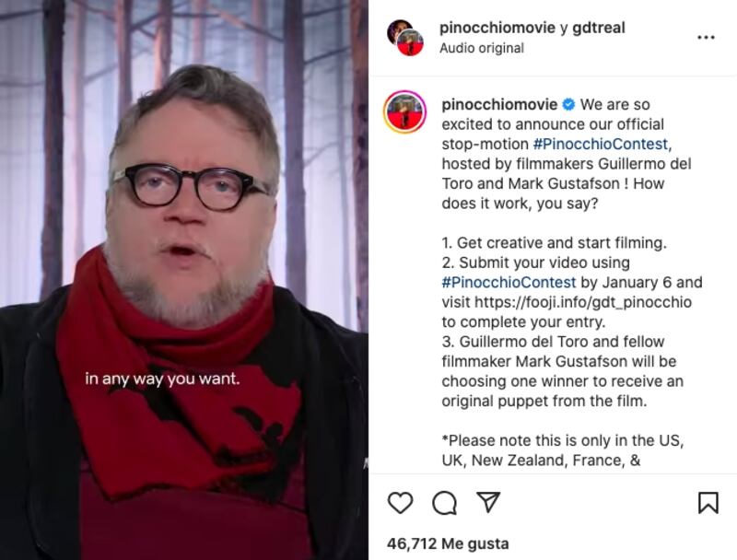Screen dimensions: 737x560
Task: Open comments via speech bubble icon
Action: 445,503
